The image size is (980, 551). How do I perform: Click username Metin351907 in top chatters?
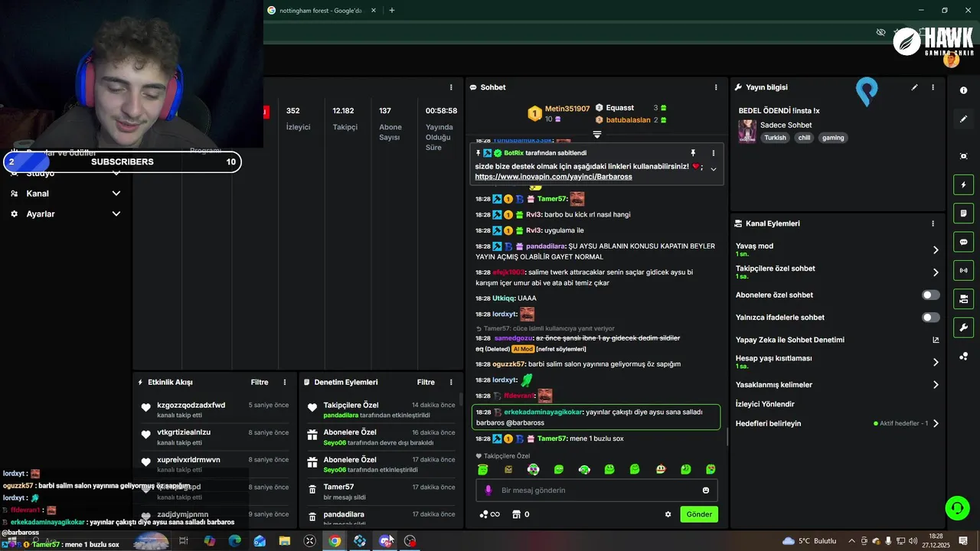(567, 109)
